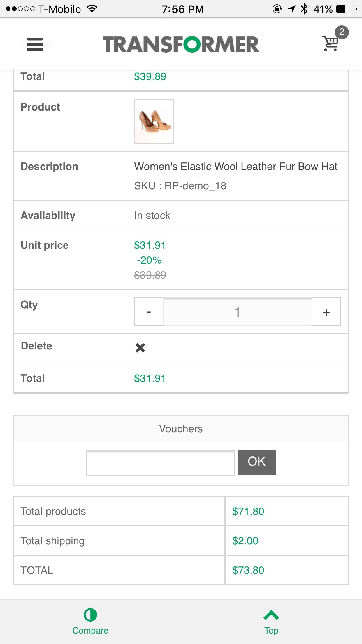This screenshot has width=362, height=644.
Task: Tap the Wi-Fi status icon
Action: pyautogui.click(x=92, y=9)
